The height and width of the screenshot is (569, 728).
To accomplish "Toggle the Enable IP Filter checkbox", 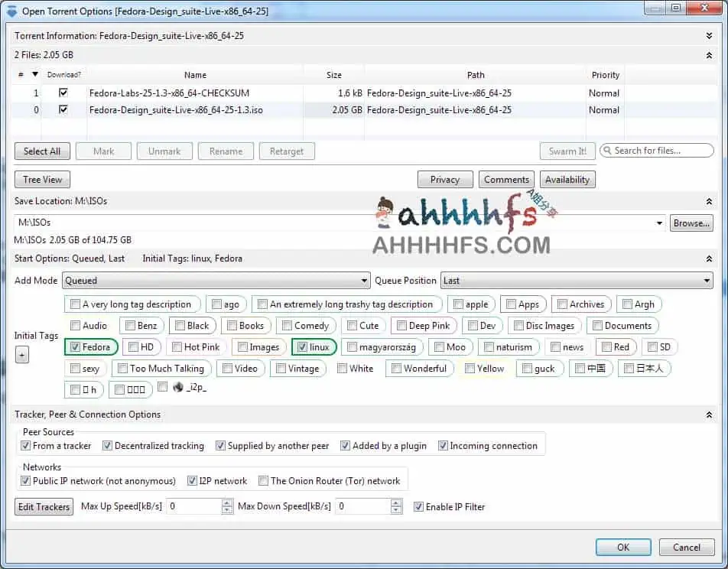I will tap(418, 506).
